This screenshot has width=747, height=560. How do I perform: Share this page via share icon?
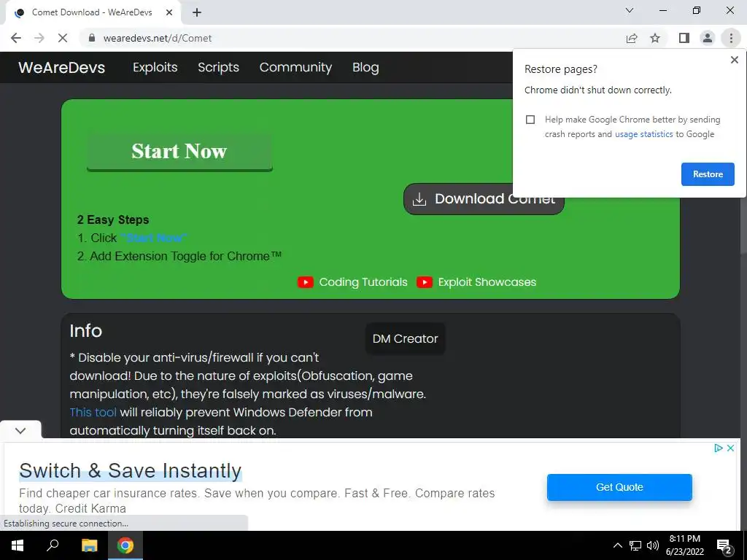pyautogui.click(x=632, y=38)
